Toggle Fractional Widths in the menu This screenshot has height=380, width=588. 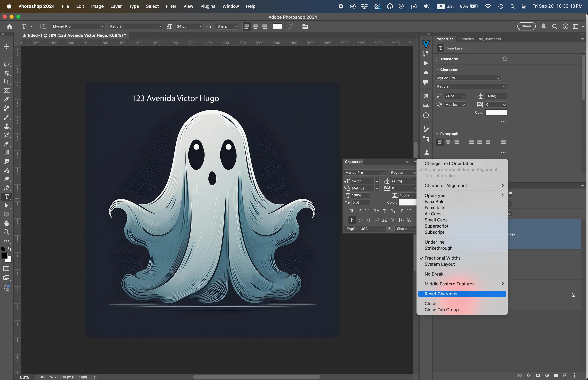point(442,258)
